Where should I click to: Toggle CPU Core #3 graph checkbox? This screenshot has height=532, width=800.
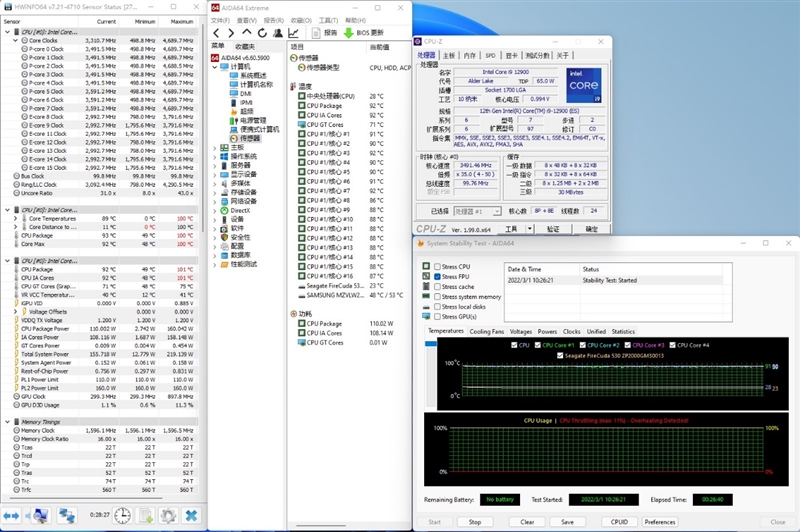tap(628, 345)
